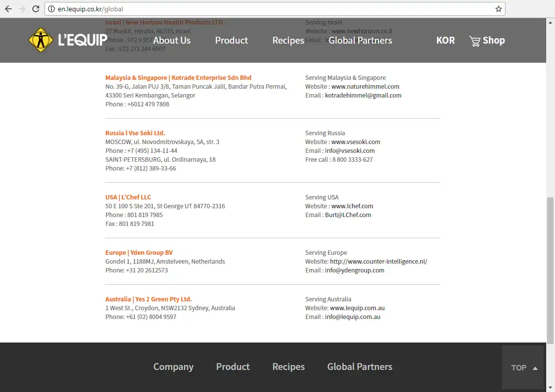Click the L'EQUIP logo in the header
This screenshot has height=392, width=555.
click(x=68, y=40)
